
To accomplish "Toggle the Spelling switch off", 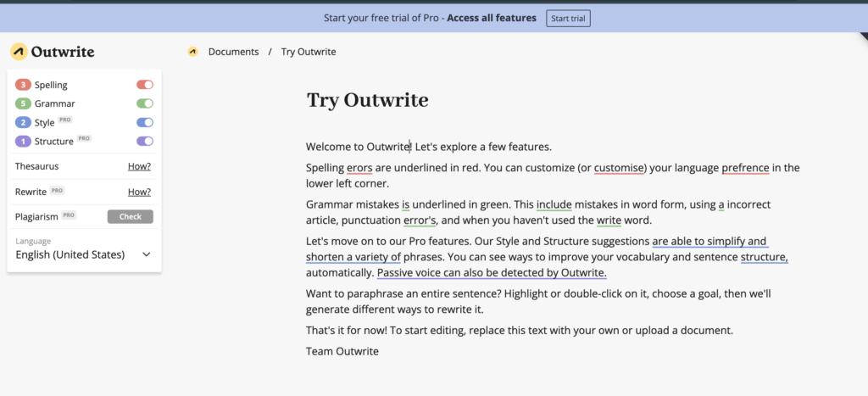I will point(145,85).
